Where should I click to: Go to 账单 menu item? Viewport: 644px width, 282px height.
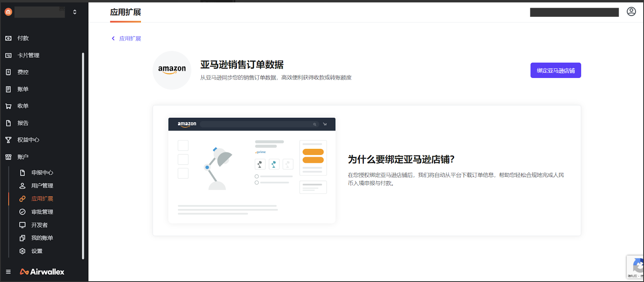23,89
